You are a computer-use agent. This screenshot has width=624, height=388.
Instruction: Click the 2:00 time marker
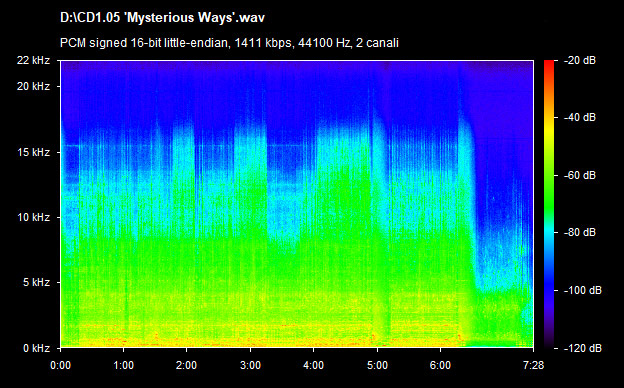coord(187,365)
